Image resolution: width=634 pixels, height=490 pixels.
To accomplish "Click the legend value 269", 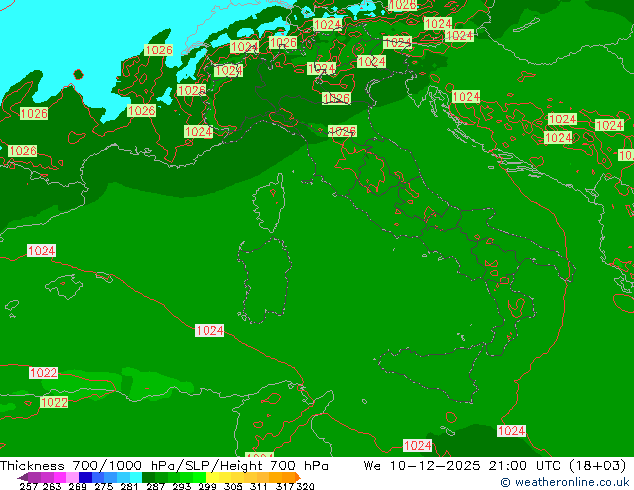I will click(x=77, y=486).
